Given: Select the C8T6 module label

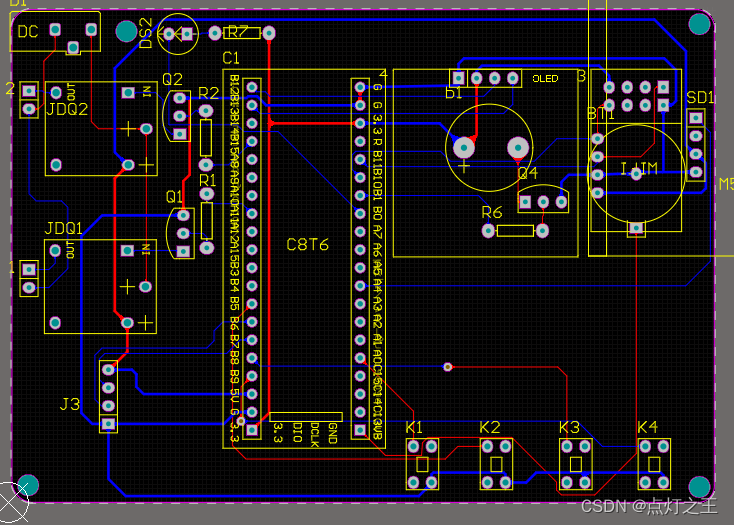Looking at the screenshot, I should coord(308,244).
